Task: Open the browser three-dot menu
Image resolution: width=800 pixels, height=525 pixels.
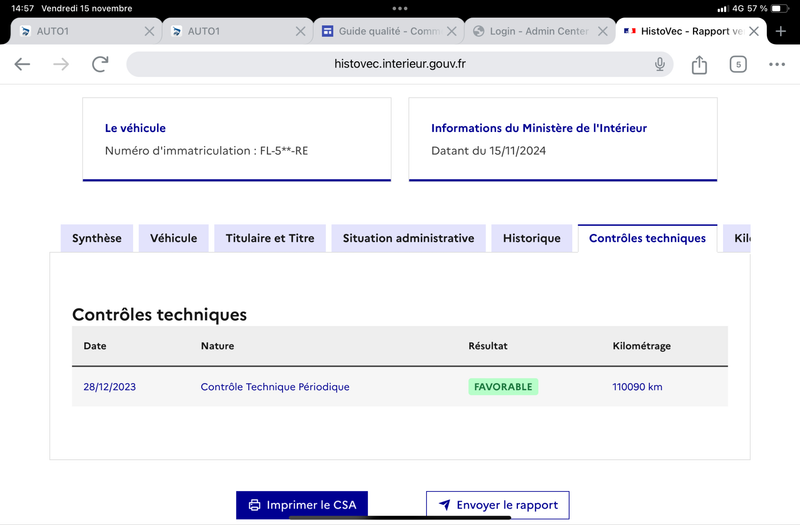Action: (777, 64)
